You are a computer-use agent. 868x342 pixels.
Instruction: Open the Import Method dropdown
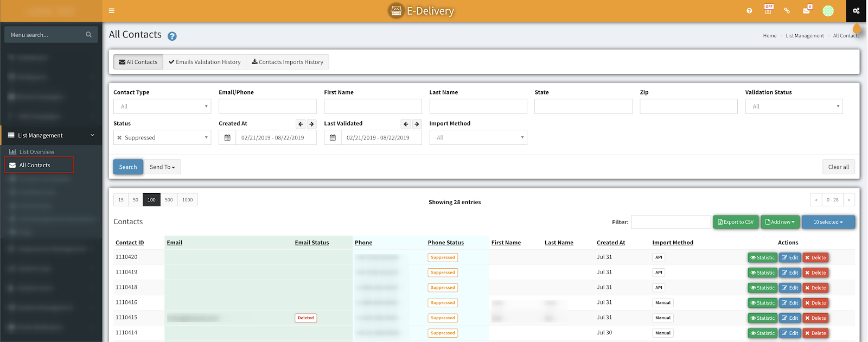point(478,137)
